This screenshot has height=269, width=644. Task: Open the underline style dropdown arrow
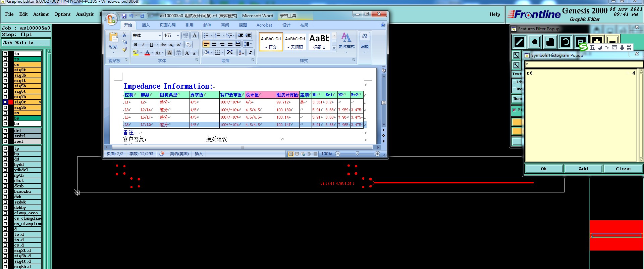157,45
